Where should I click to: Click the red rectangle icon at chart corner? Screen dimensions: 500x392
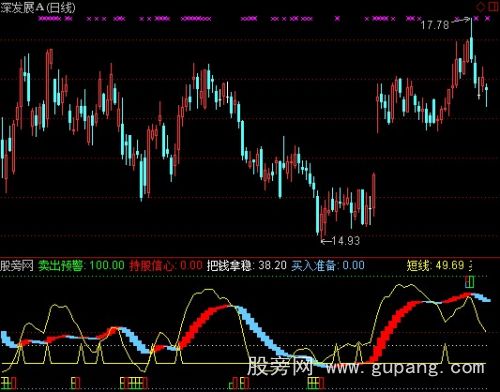493,6
